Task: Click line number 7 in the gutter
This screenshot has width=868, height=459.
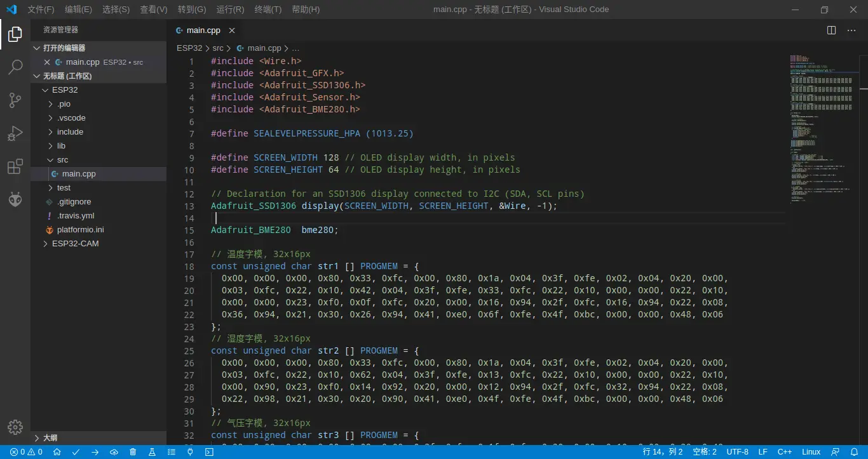Action: click(x=191, y=133)
